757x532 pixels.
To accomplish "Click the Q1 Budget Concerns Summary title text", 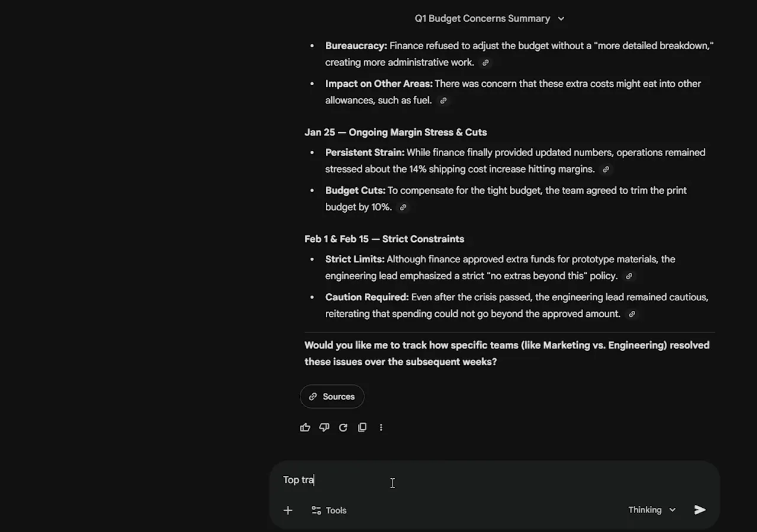I will (483, 18).
